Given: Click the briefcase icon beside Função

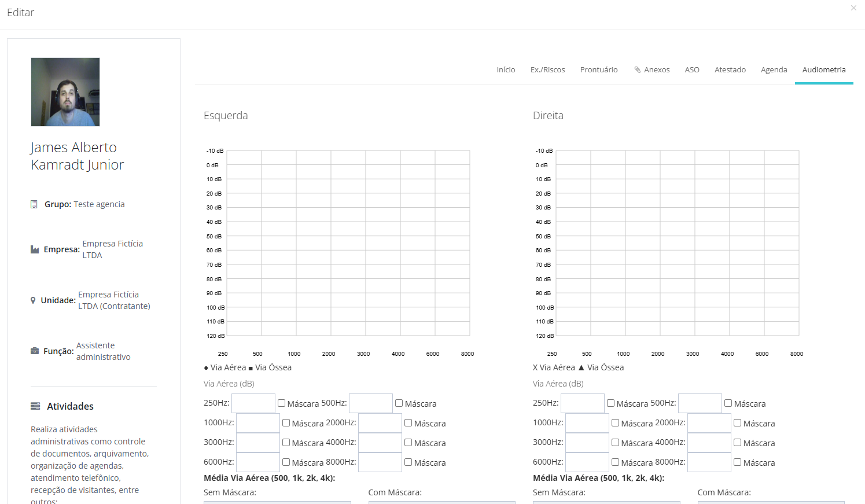Looking at the screenshot, I should [x=35, y=351].
